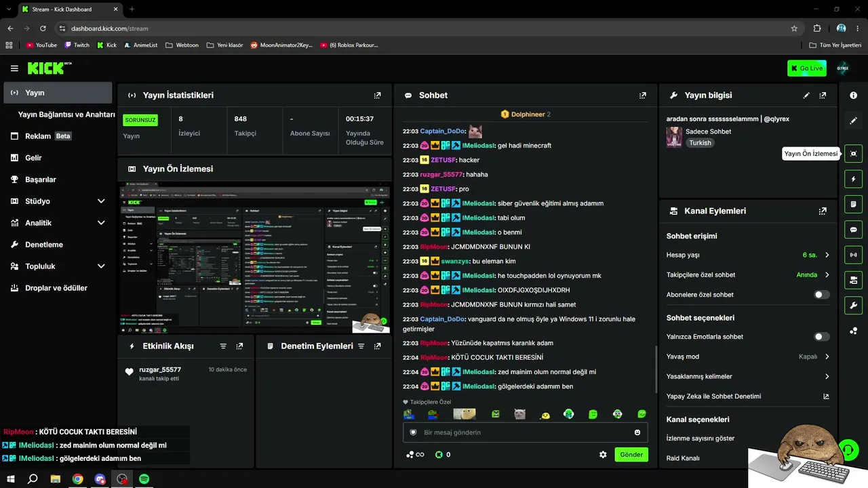Open swanzys username in chat

point(455,261)
